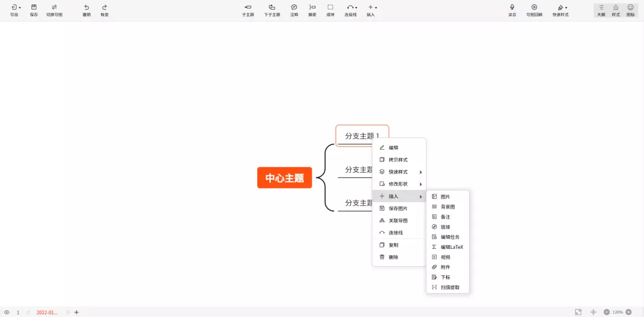
Task: Toggle the 大纲 outline panel
Action: point(601,10)
